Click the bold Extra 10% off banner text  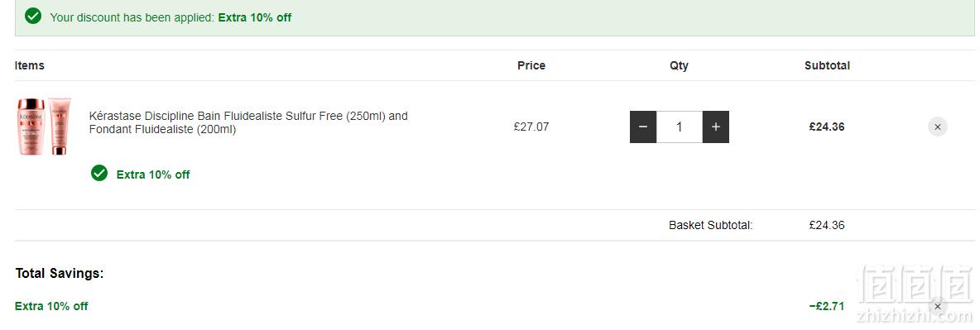click(254, 17)
